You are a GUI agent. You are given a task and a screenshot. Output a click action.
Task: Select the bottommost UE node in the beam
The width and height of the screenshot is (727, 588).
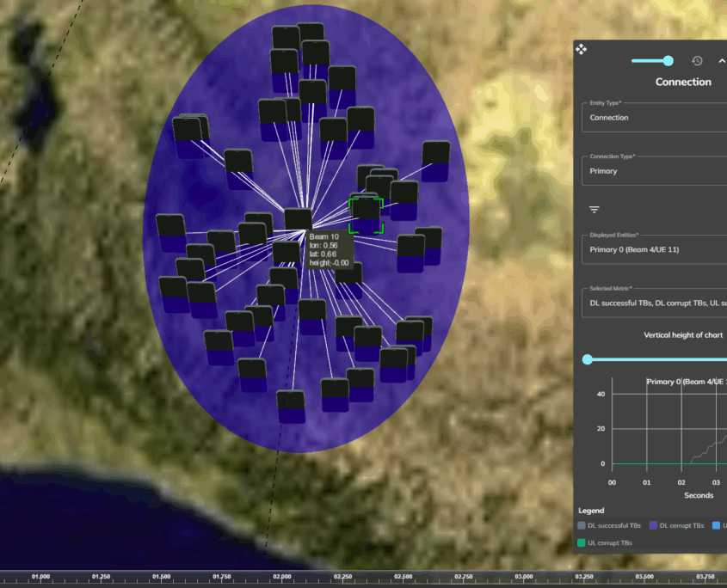click(291, 406)
